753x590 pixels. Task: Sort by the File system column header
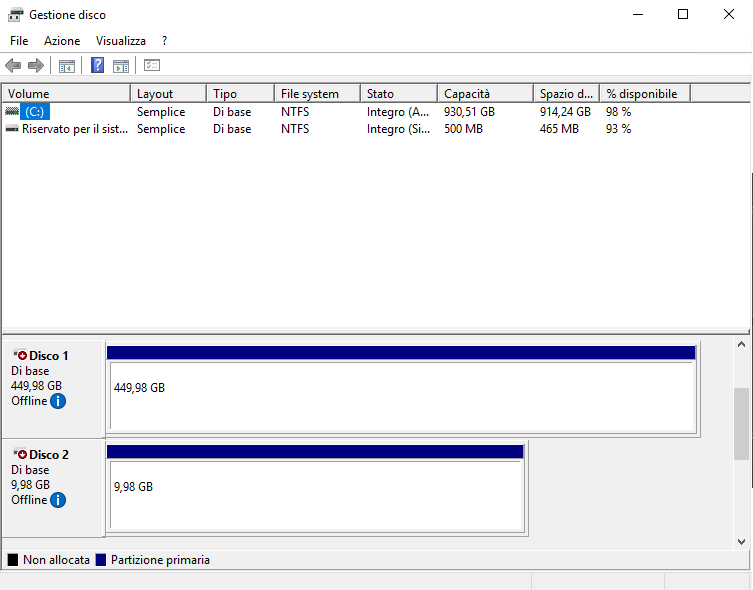[317, 94]
